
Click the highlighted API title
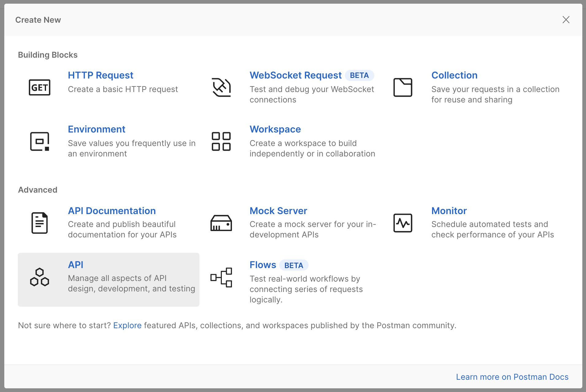[x=76, y=265]
